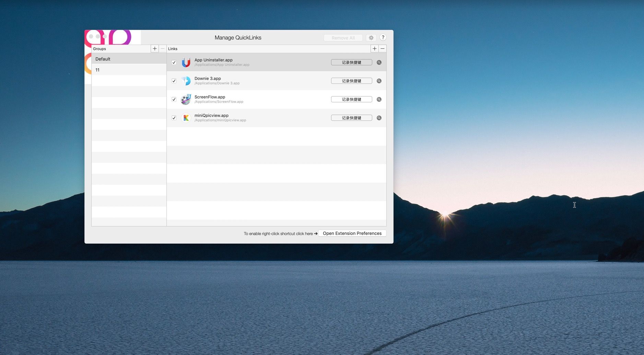Image resolution: width=644 pixels, height=355 pixels.
Task: Record shortcut for App Uninstaller.app
Action: (x=352, y=62)
